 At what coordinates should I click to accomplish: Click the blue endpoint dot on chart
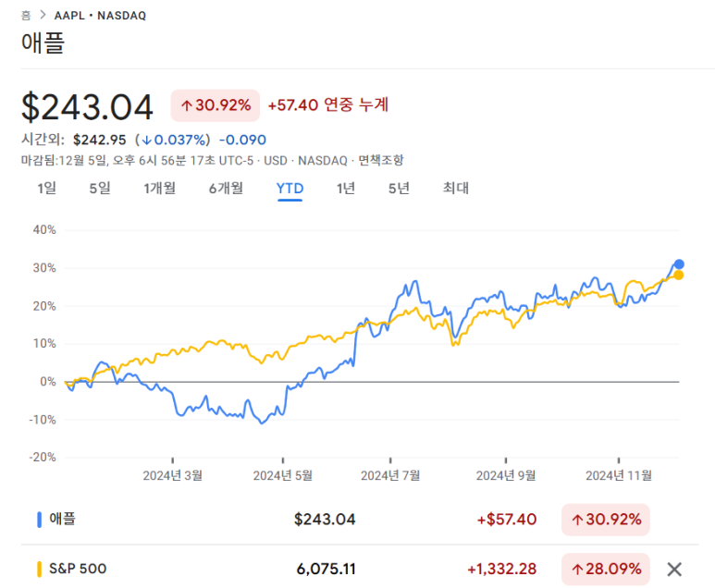point(679,263)
